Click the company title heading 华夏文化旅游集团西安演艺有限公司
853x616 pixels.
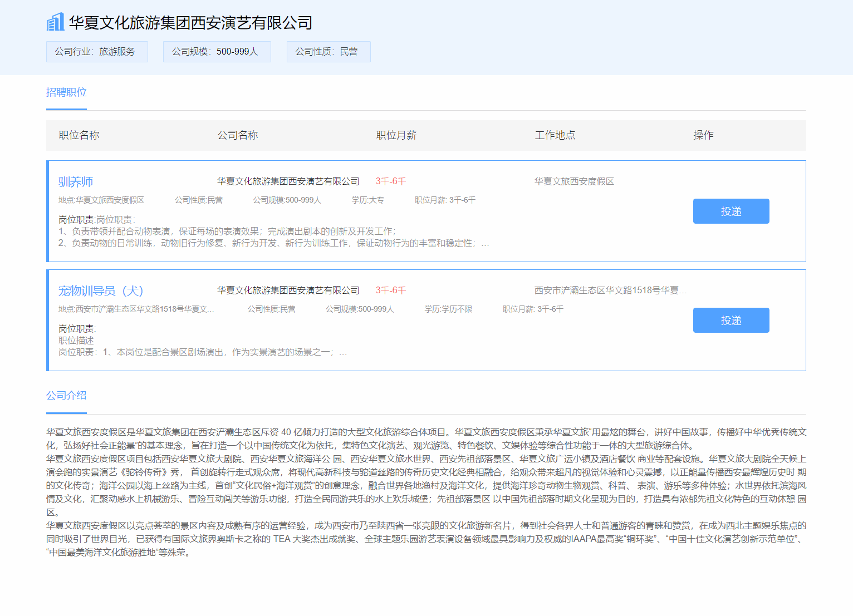tap(190, 23)
